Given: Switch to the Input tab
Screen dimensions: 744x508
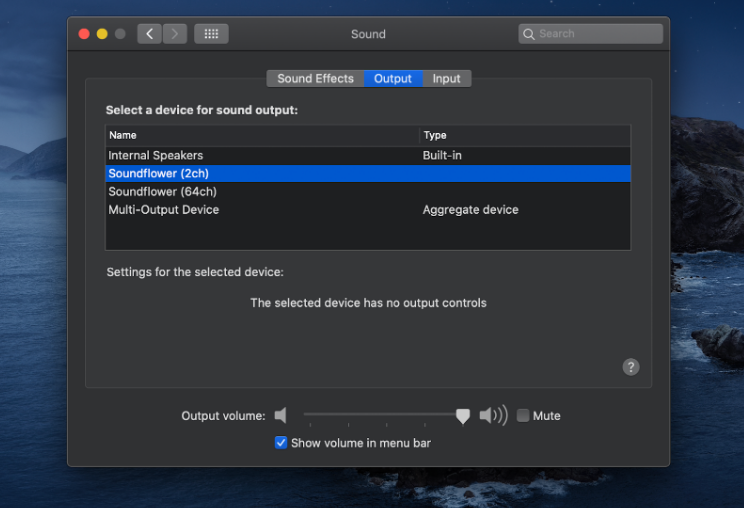Looking at the screenshot, I should coord(446,79).
